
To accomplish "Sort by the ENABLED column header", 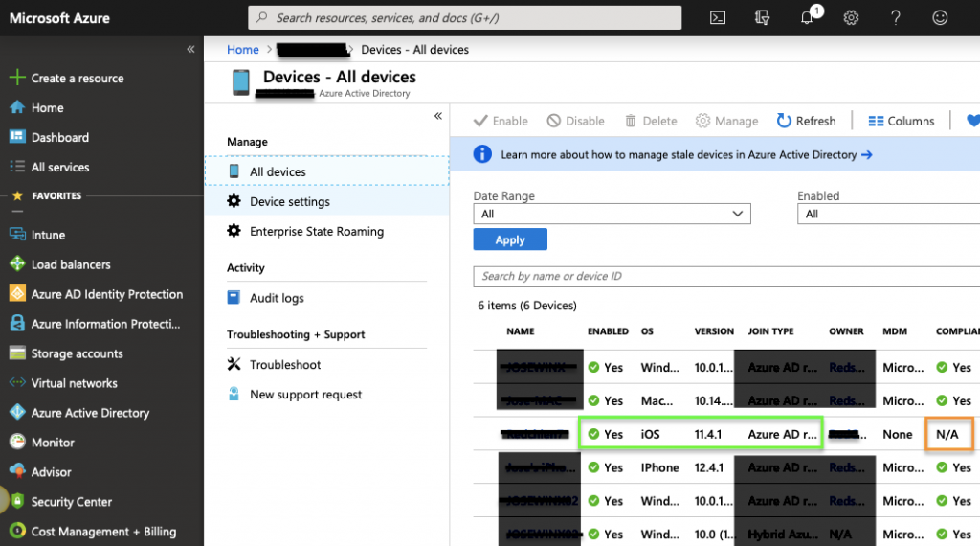I will [x=608, y=331].
